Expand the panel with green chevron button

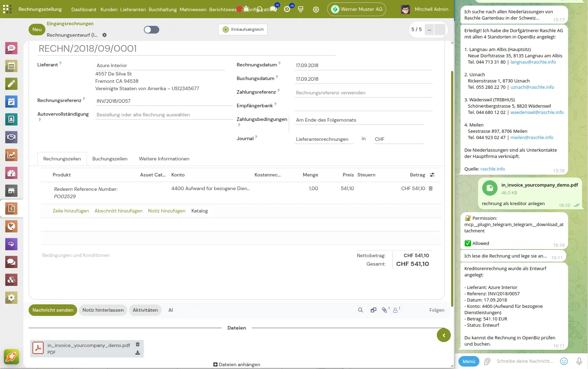click(443, 335)
